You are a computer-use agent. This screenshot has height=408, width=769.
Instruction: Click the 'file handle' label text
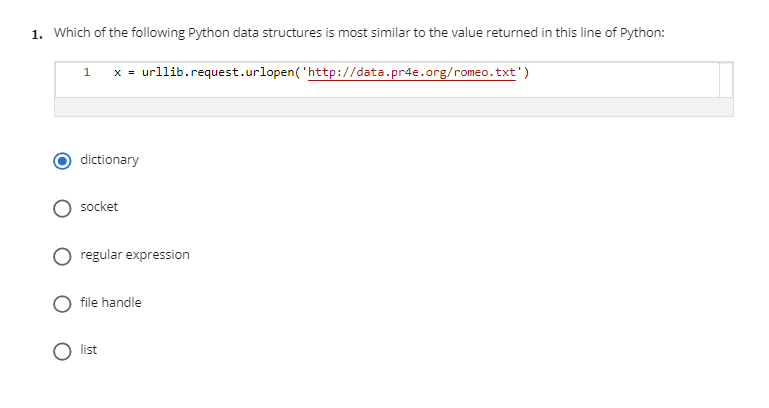(x=111, y=303)
